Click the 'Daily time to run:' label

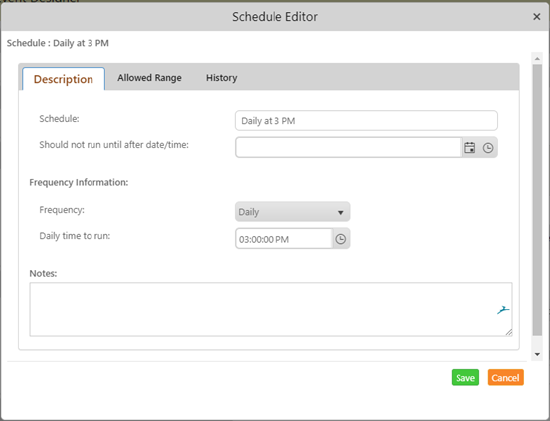(75, 236)
